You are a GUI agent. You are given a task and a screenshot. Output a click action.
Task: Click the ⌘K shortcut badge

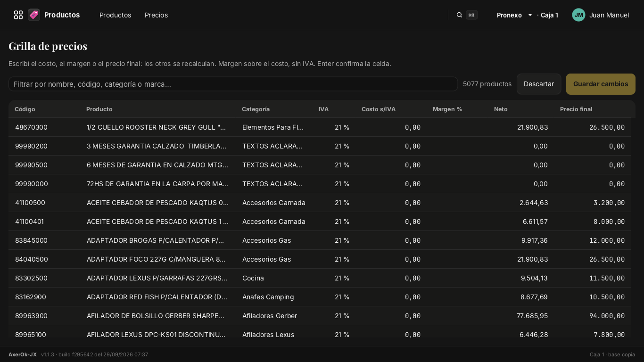click(x=471, y=15)
